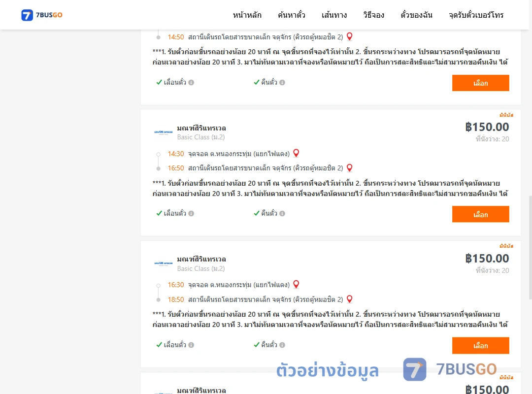Click the 16:50 arrival station name
532x394 pixels.
(x=266, y=168)
